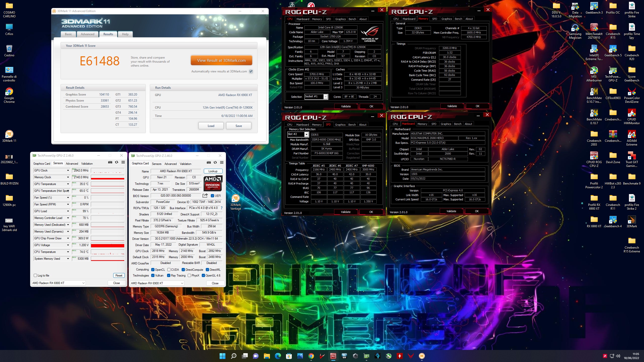Click Validate in CPU-Z Memory window

click(452, 106)
